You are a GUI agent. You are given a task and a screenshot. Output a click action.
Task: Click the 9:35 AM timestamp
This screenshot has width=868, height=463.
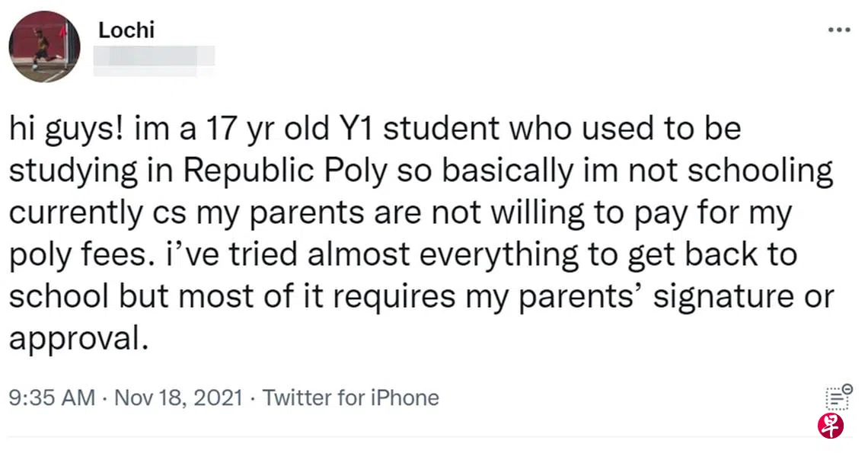52,398
